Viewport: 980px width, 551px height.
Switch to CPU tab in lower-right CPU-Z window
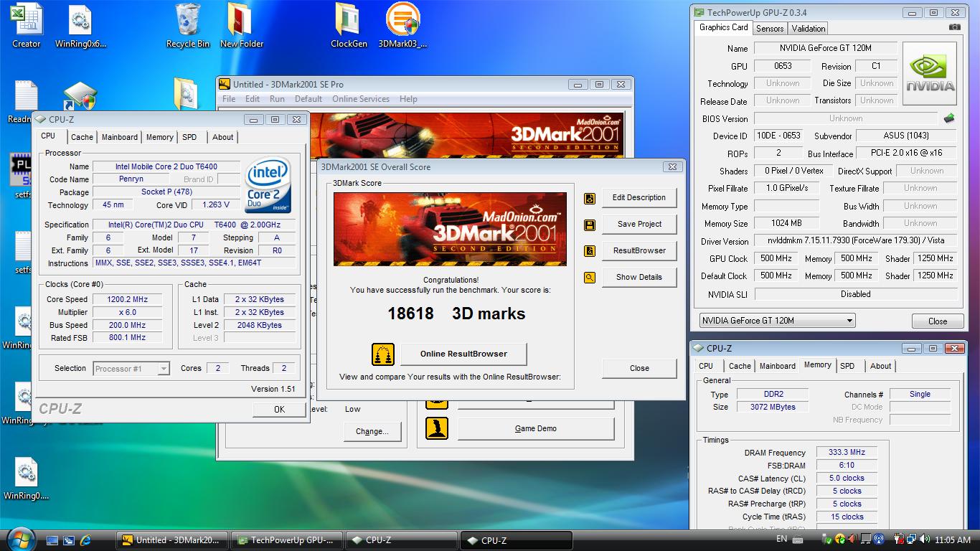[707, 366]
